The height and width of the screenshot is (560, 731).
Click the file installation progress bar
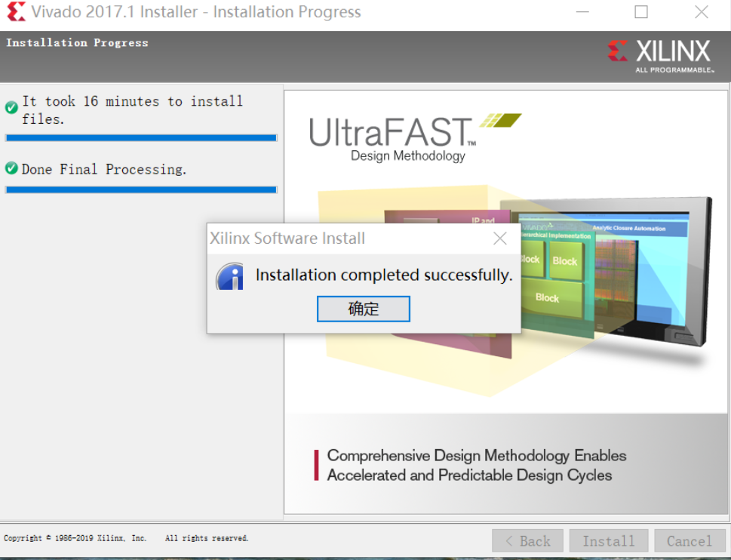click(141, 137)
